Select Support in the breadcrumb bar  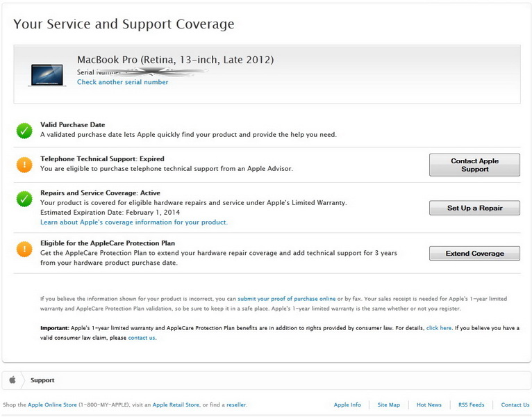(42, 380)
